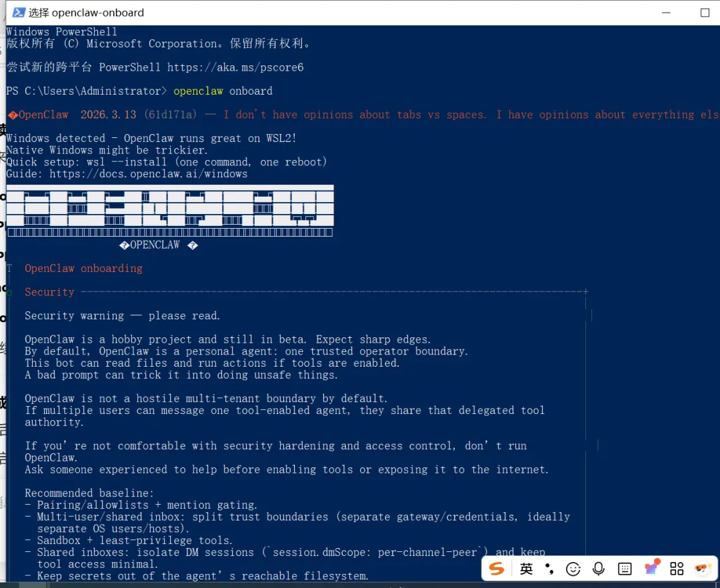Click 'OpenClaw is a hobby project' line
The height and width of the screenshot is (588, 720).
pos(228,340)
